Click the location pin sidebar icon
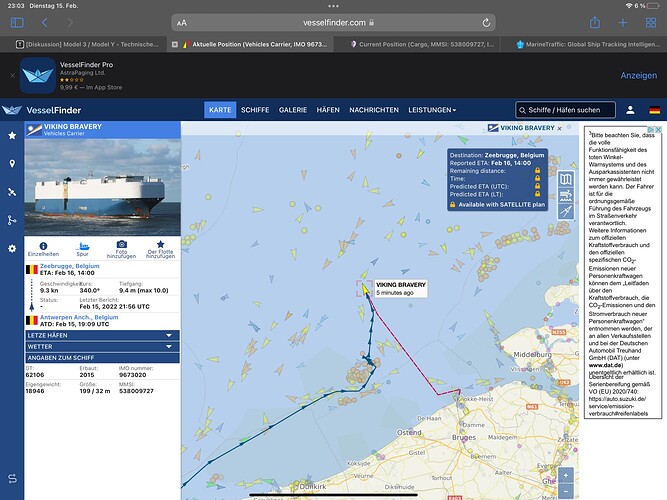This screenshot has width=667, height=500. click(12, 164)
